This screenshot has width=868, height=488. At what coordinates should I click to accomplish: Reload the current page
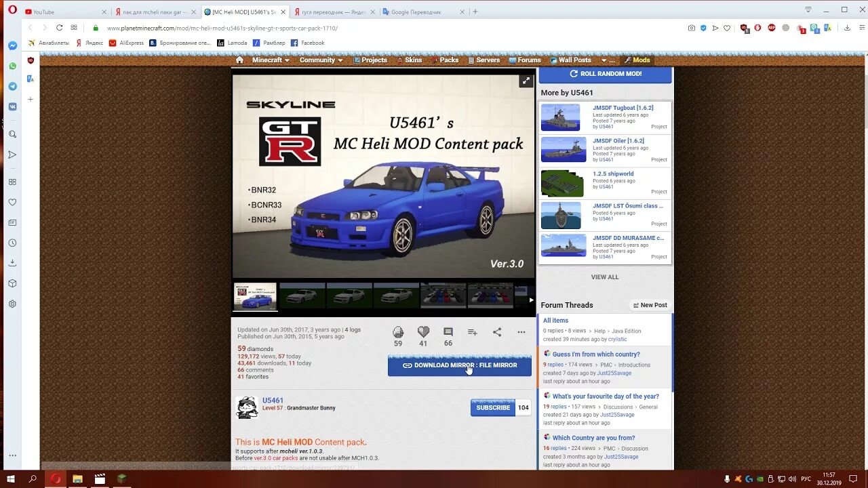point(59,28)
